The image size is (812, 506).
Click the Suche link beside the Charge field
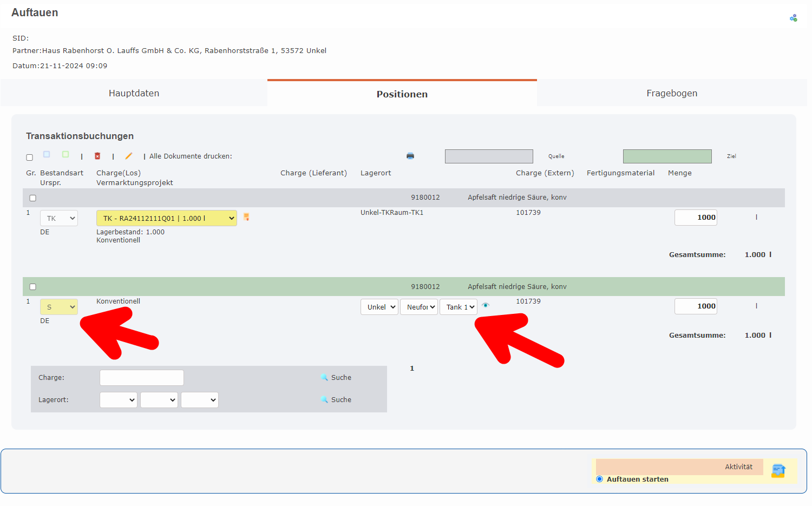340,377
